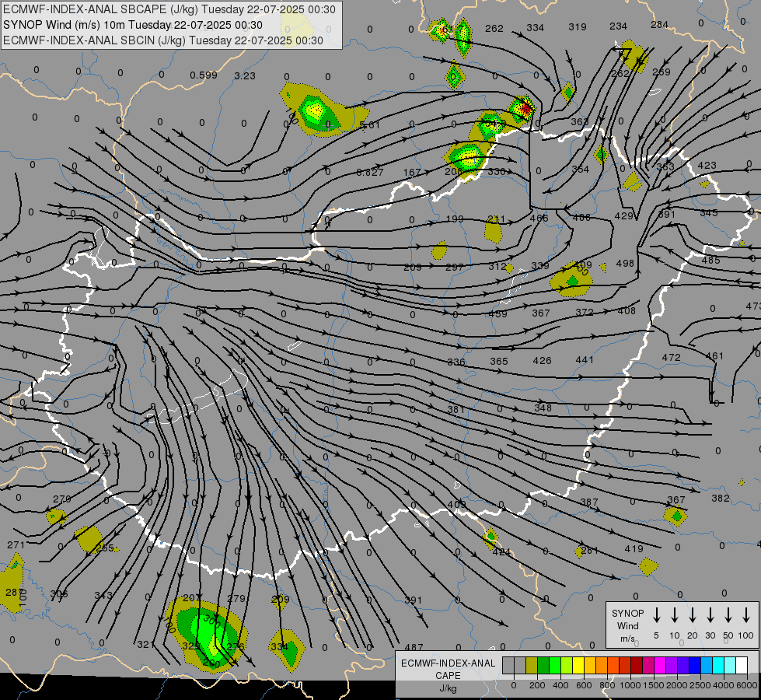Image resolution: width=761 pixels, height=700 pixels.
Task: Click the 284 value at the top right
Action: 660,24
